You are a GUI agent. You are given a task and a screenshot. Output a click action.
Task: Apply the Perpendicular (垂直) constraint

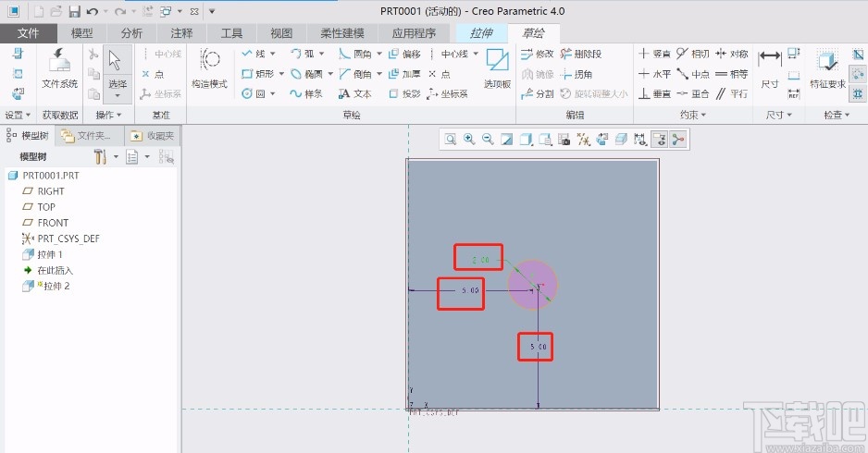[x=654, y=93]
